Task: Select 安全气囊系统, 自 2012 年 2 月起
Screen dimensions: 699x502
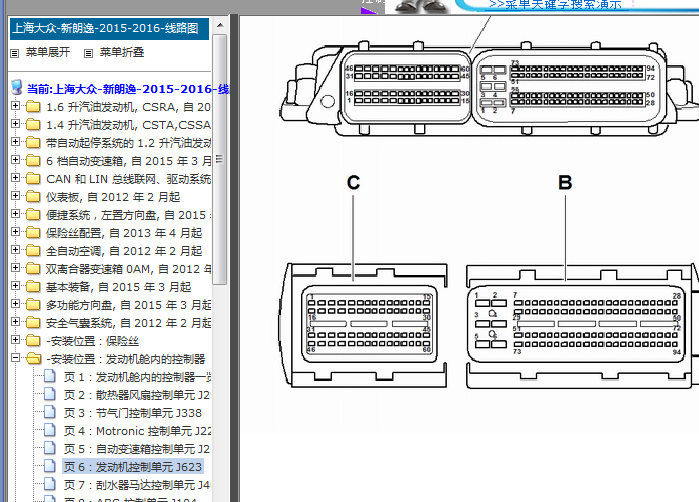Action: click(x=128, y=323)
